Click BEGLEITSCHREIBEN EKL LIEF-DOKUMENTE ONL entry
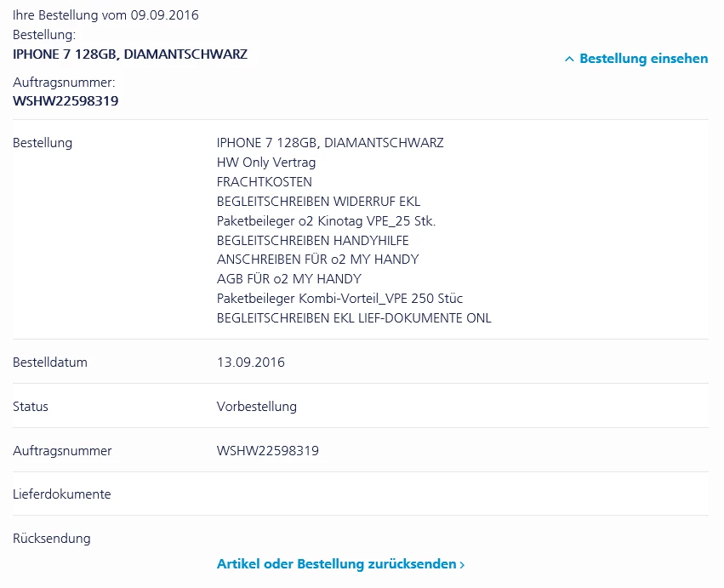 pyautogui.click(x=354, y=318)
